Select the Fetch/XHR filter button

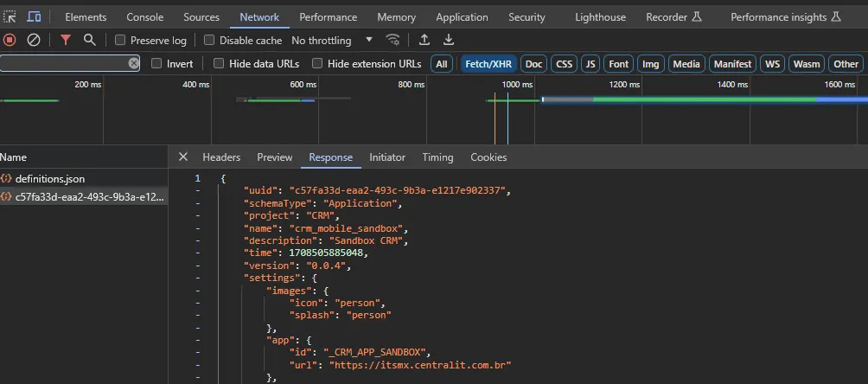[x=488, y=64]
